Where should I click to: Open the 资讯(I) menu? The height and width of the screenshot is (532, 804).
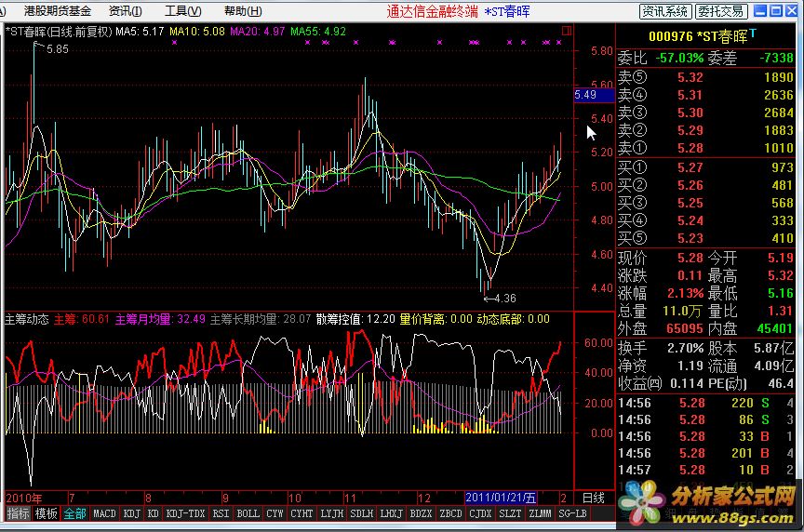(x=126, y=11)
